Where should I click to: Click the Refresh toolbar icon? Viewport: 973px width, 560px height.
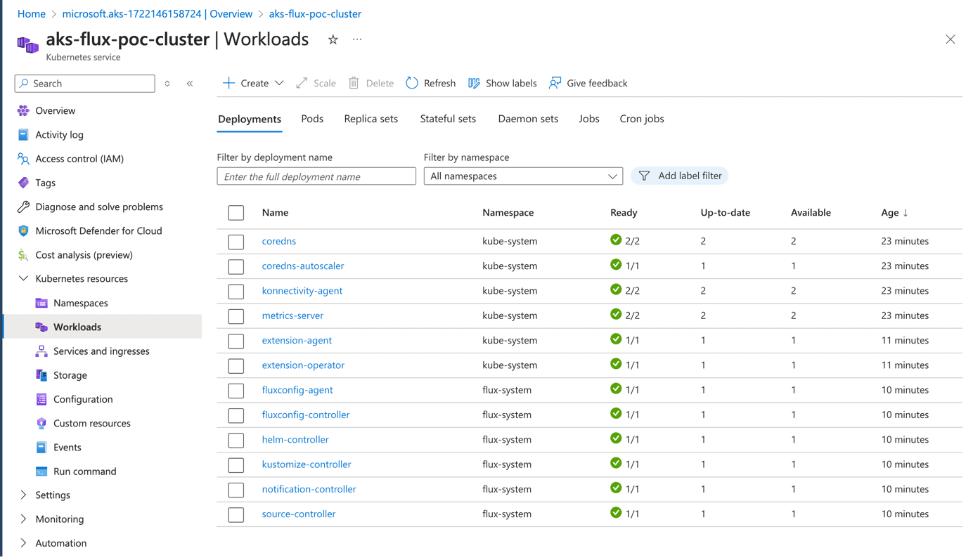[x=412, y=83]
